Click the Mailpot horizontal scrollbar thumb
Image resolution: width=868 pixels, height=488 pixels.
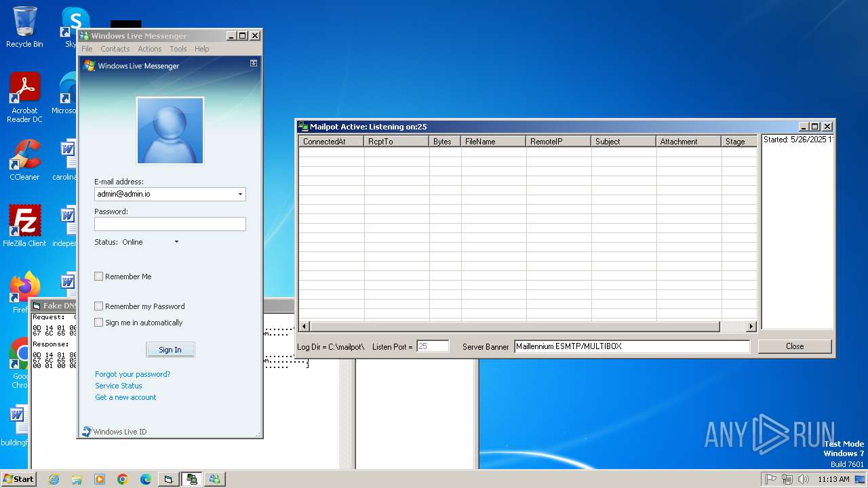coord(515,327)
